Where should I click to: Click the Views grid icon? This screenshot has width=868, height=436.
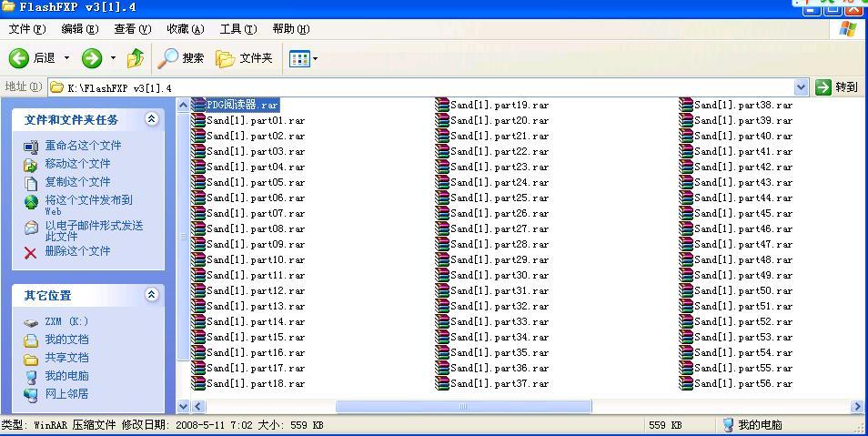tap(299, 59)
